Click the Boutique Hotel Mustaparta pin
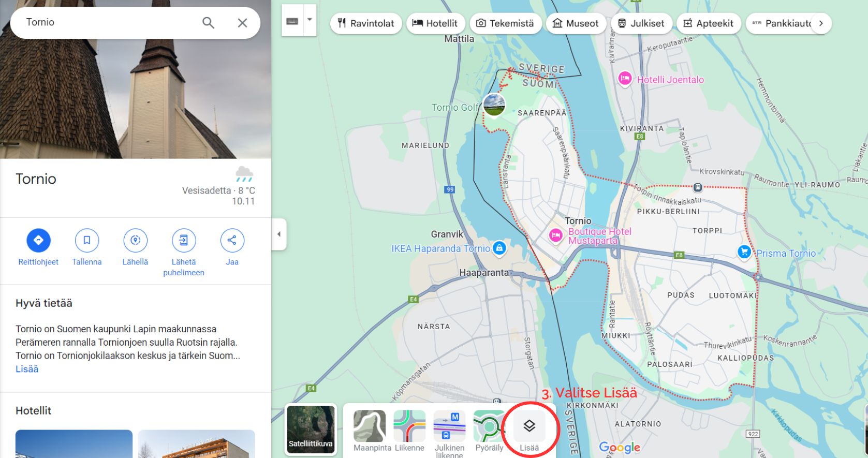Viewport: 868px width, 458px height. [x=556, y=236]
